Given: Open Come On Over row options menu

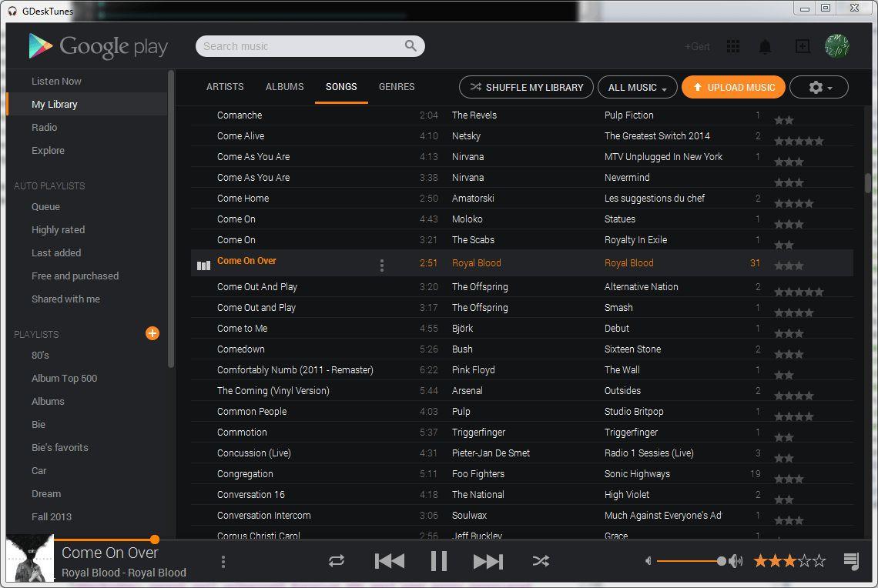Looking at the screenshot, I should [x=382, y=266].
